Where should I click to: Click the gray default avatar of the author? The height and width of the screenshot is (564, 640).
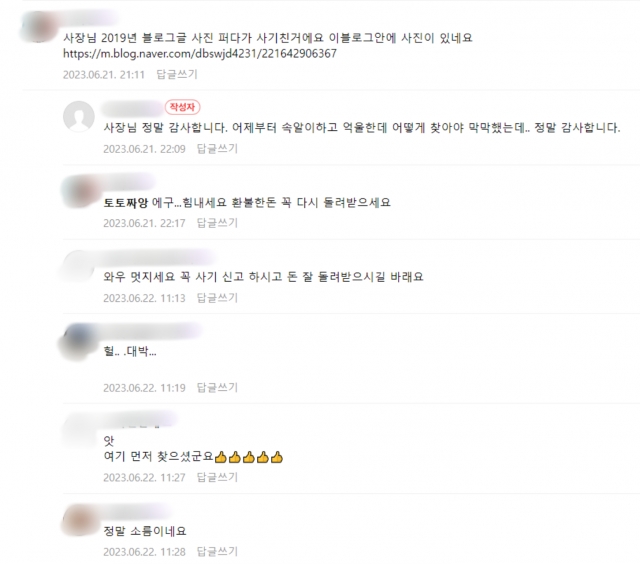(x=79, y=116)
